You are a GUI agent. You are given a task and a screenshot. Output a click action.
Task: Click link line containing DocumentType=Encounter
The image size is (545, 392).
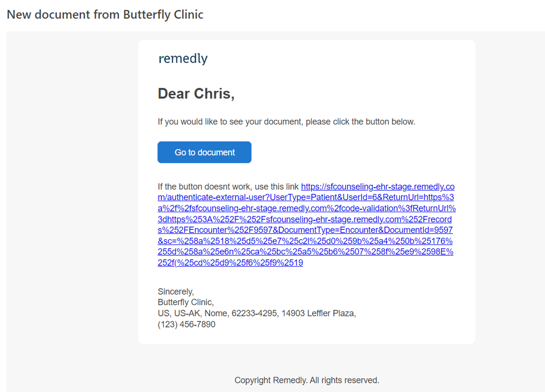pyautogui.click(x=305, y=230)
